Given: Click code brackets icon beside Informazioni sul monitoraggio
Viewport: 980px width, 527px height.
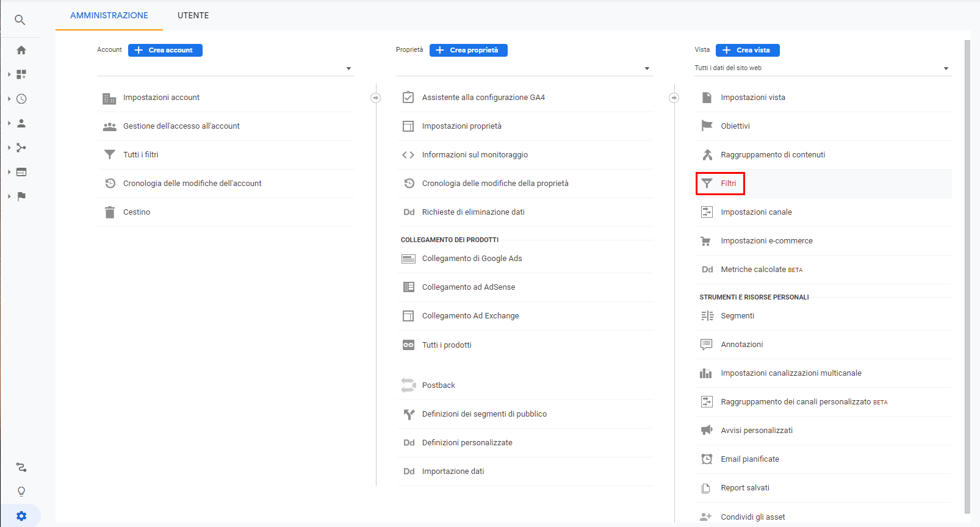Looking at the screenshot, I should [408, 155].
